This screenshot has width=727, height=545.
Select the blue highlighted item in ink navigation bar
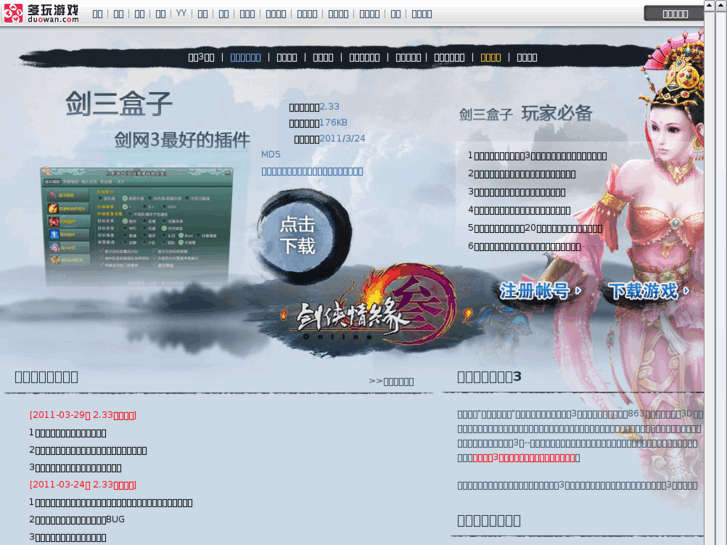(245, 58)
